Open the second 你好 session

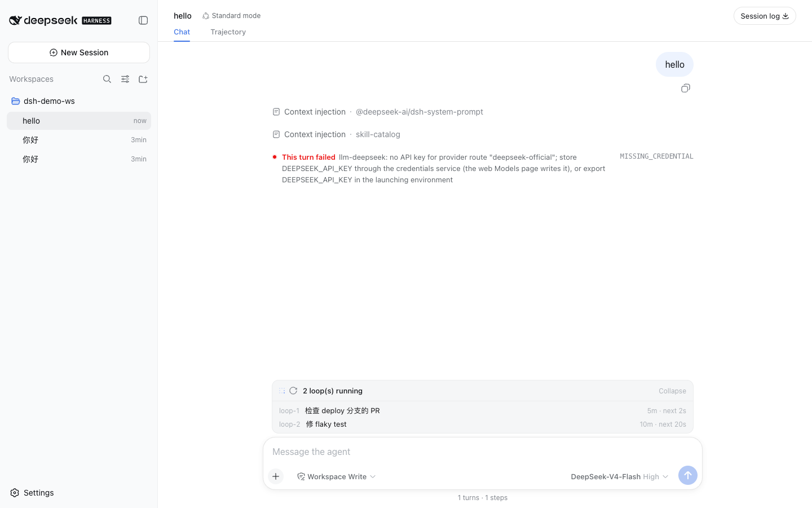79,159
